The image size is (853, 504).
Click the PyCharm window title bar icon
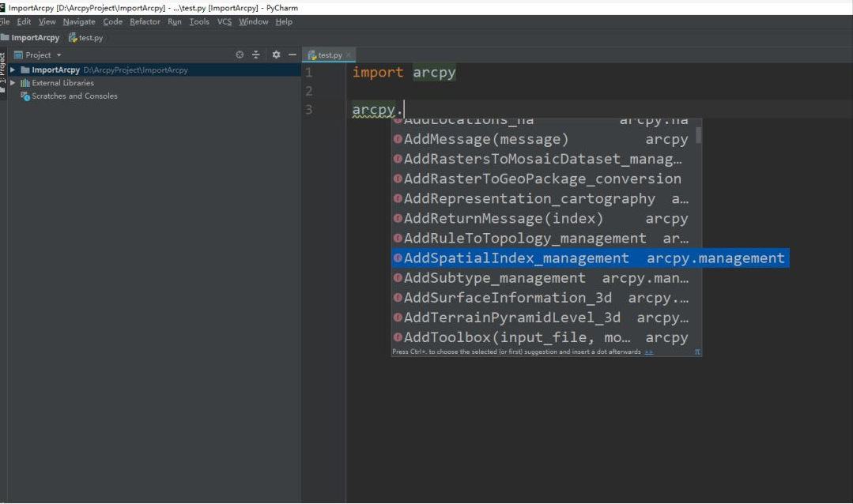coord(2,8)
